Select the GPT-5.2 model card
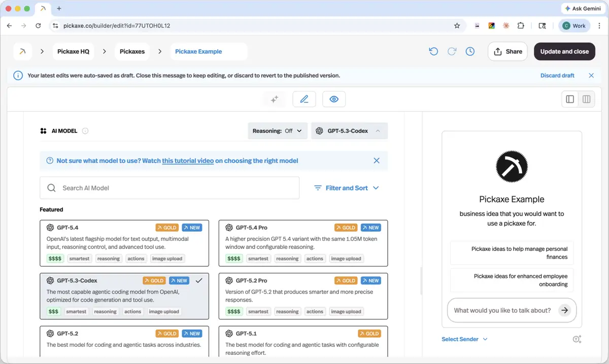Viewport: 609px width, 364px height. tap(124, 342)
